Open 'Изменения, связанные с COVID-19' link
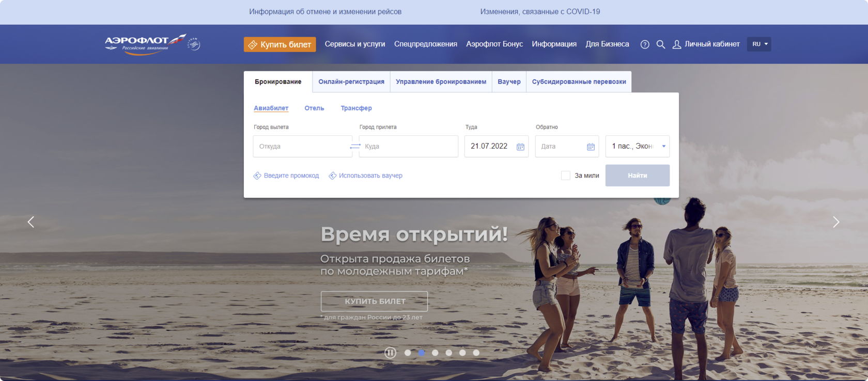This screenshot has height=381, width=868. (540, 11)
